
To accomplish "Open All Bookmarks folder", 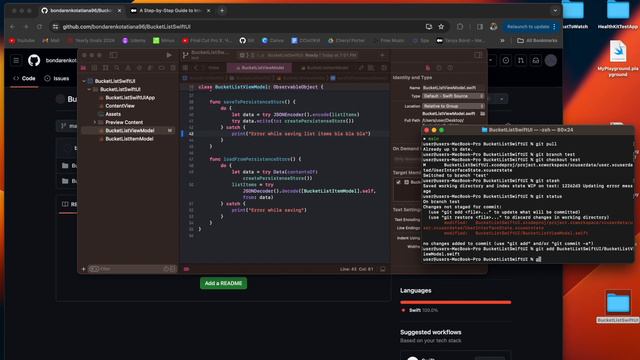I will tap(537, 40).
